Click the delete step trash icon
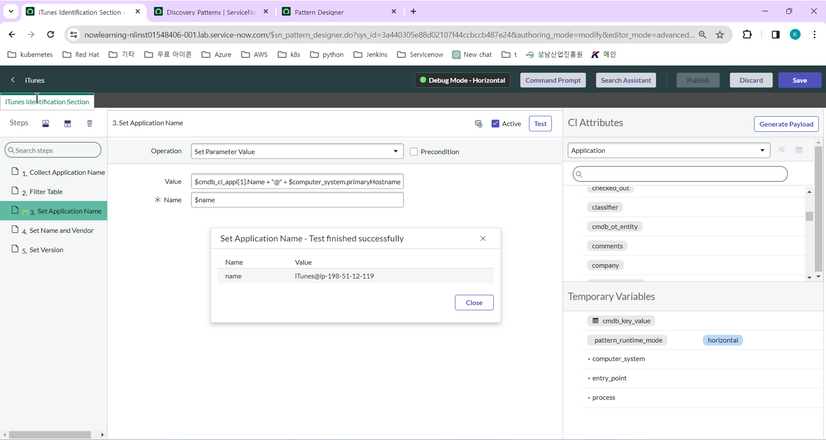 (90, 123)
